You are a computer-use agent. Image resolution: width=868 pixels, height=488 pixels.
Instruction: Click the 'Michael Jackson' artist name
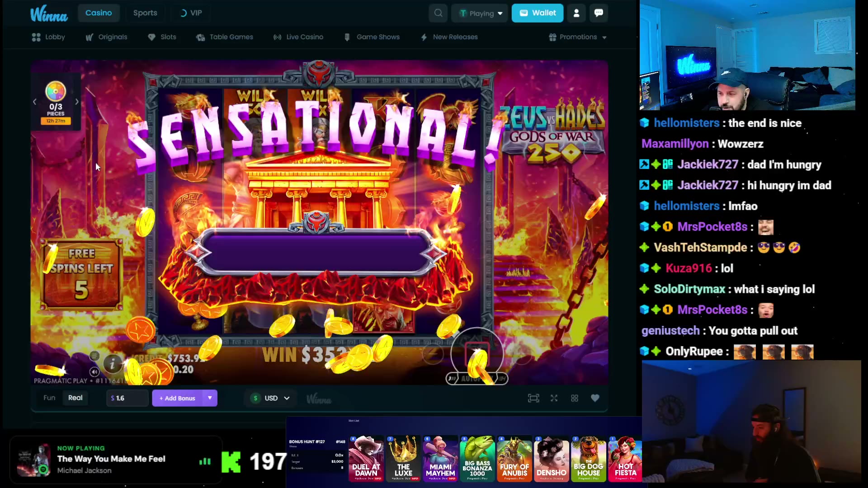point(84,471)
